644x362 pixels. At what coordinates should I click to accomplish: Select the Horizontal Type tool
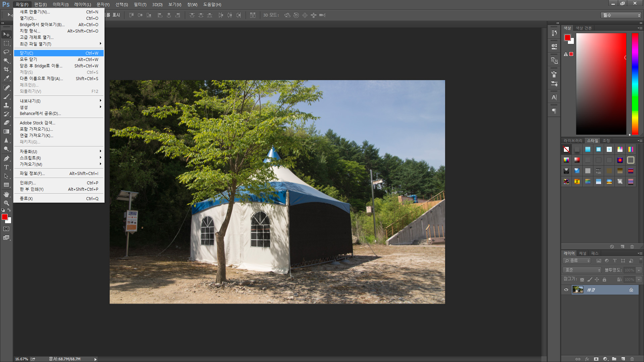coord(6,167)
